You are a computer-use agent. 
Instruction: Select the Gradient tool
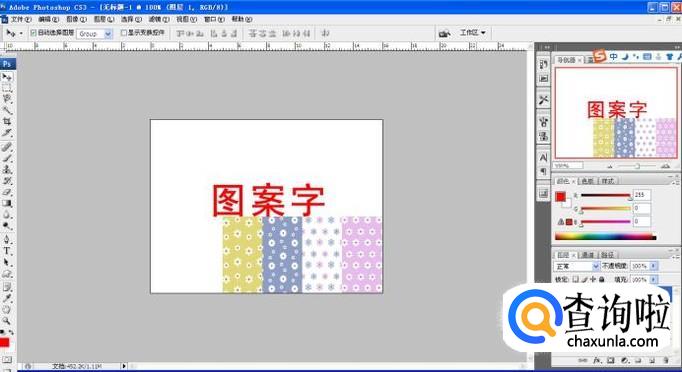coord(7,203)
